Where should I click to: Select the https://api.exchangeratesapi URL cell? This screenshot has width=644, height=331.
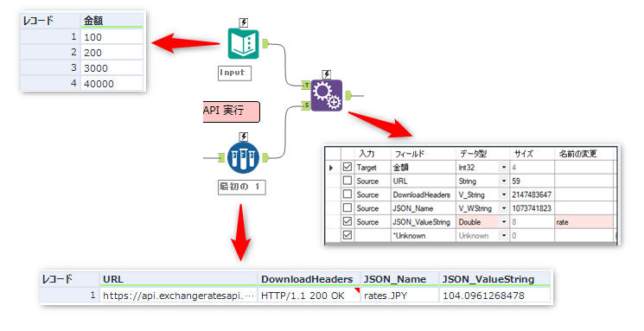[178, 296]
